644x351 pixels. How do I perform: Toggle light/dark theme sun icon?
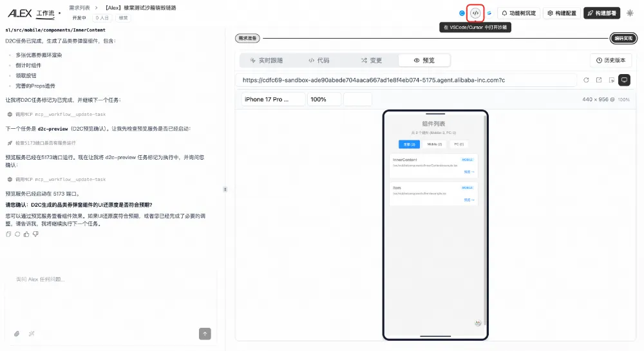click(x=630, y=13)
